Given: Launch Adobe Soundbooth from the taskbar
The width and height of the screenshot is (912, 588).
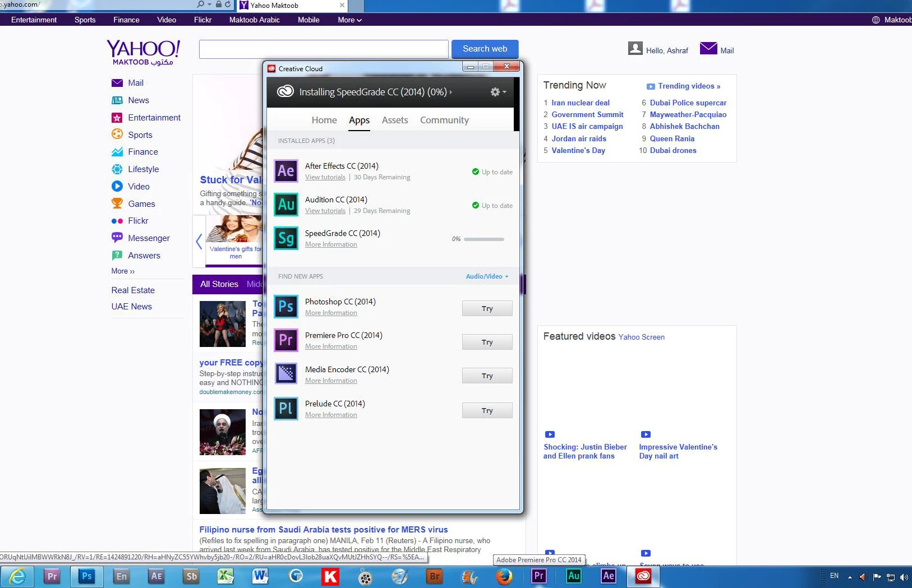Looking at the screenshot, I should click(x=191, y=576).
